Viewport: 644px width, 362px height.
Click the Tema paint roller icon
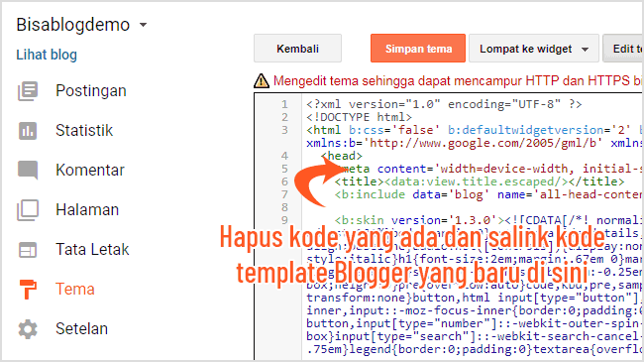pos(28,290)
